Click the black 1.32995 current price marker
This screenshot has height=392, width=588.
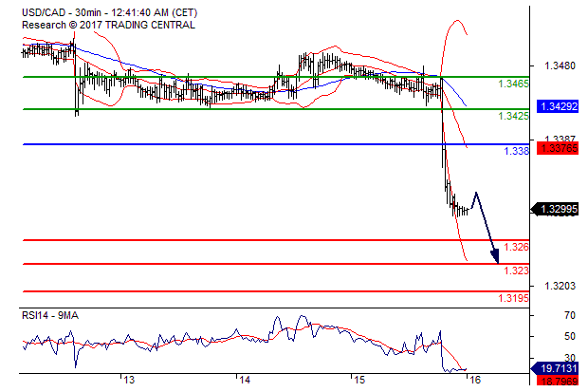555,209
